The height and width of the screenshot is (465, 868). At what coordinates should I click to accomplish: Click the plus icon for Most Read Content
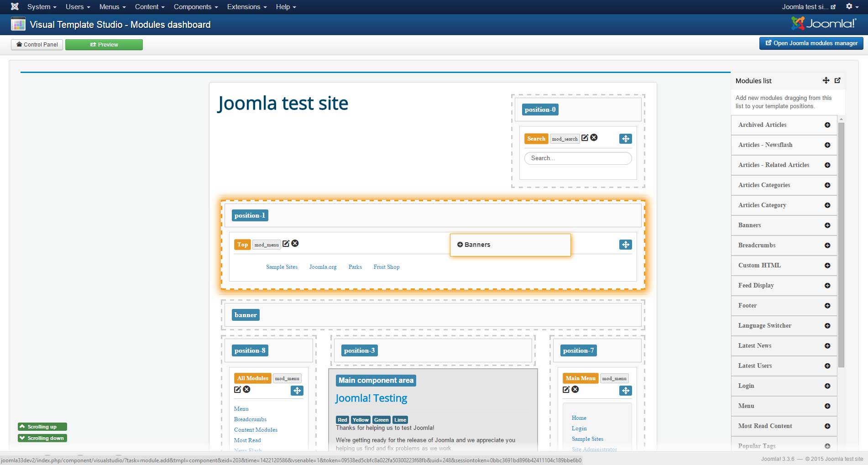pyautogui.click(x=827, y=426)
